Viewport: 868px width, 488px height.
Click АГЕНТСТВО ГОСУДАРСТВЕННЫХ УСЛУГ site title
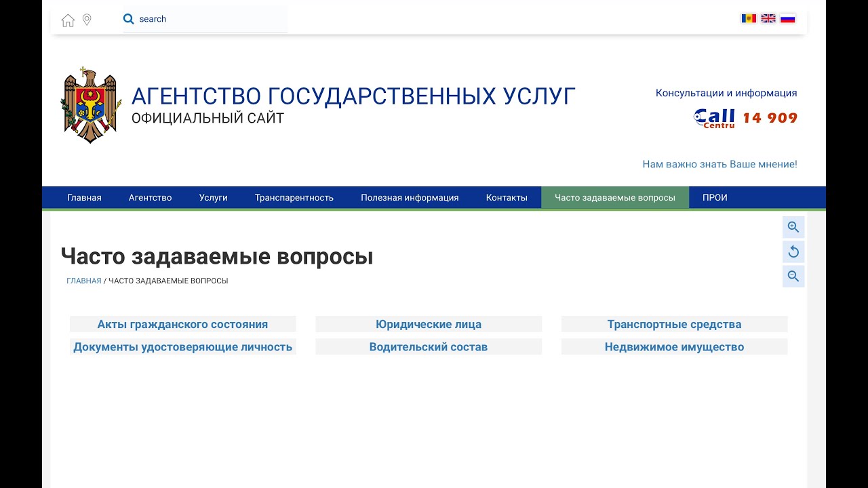click(x=353, y=96)
